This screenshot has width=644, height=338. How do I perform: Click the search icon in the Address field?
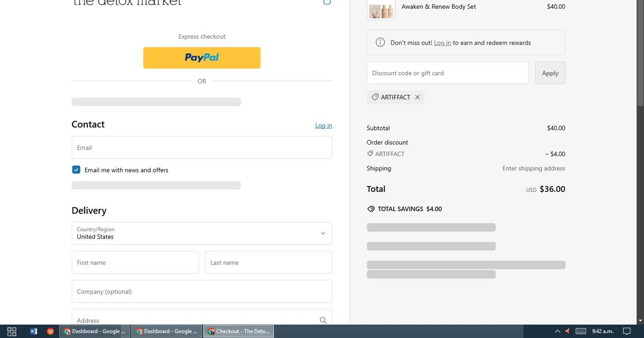(x=323, y=320)
